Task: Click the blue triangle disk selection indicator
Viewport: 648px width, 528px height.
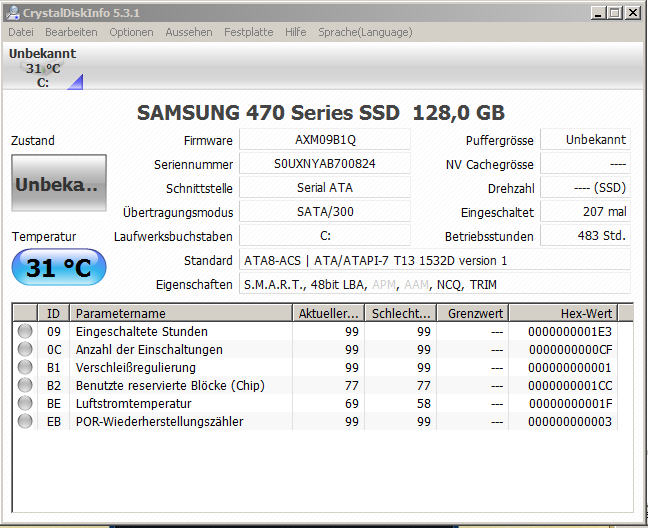Action: point(76,82)
